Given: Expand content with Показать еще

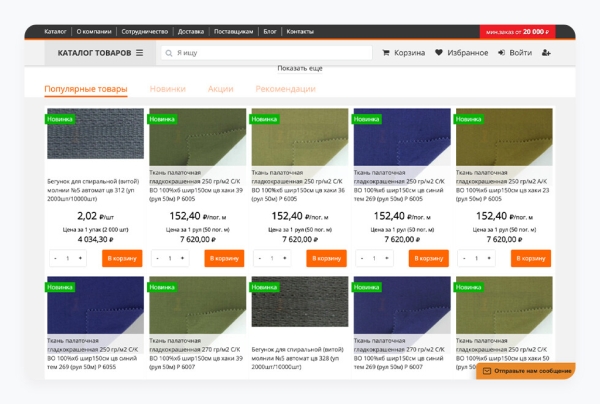Looking at the screenshot, I should (x=299, y=68).
